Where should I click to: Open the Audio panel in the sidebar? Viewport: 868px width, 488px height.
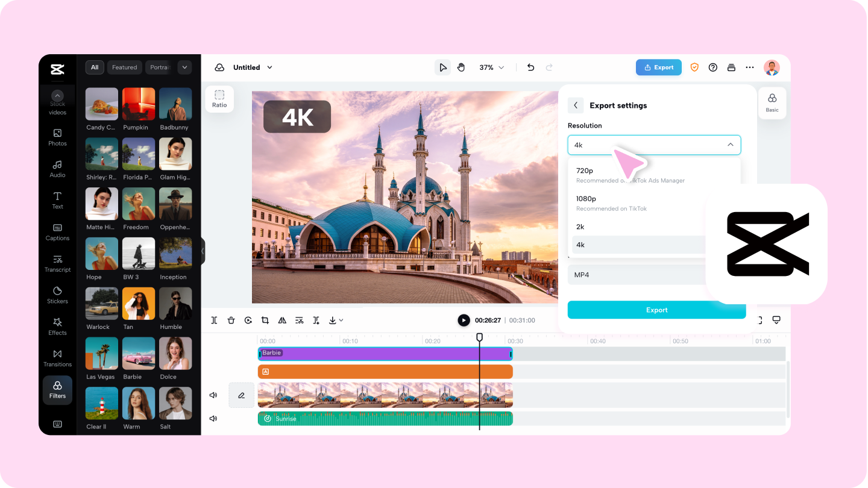coord(57,169)
